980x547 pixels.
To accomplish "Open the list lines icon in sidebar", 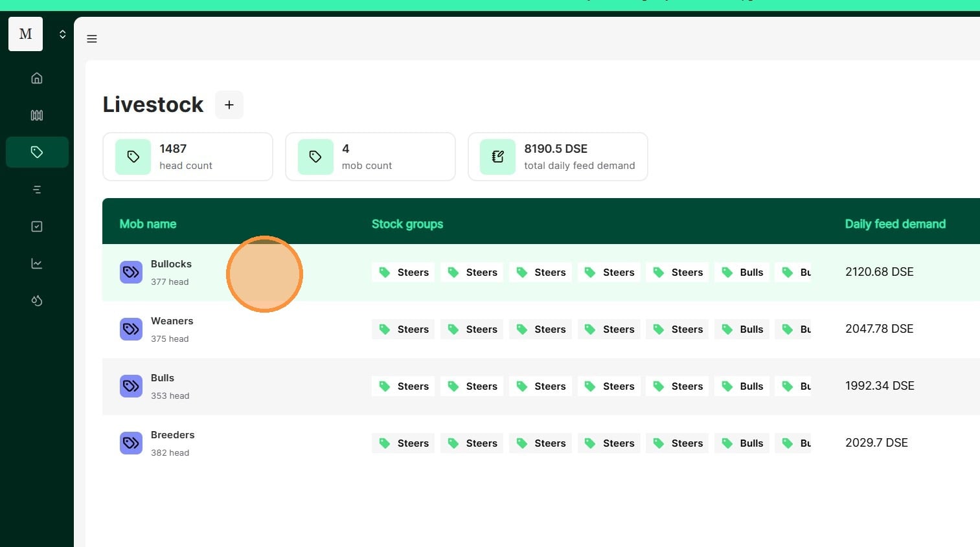I will pos(37,190).
